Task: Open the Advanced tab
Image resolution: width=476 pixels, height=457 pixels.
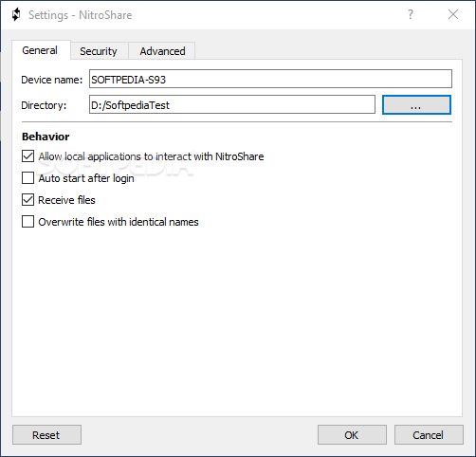Action: coord(162,51)
